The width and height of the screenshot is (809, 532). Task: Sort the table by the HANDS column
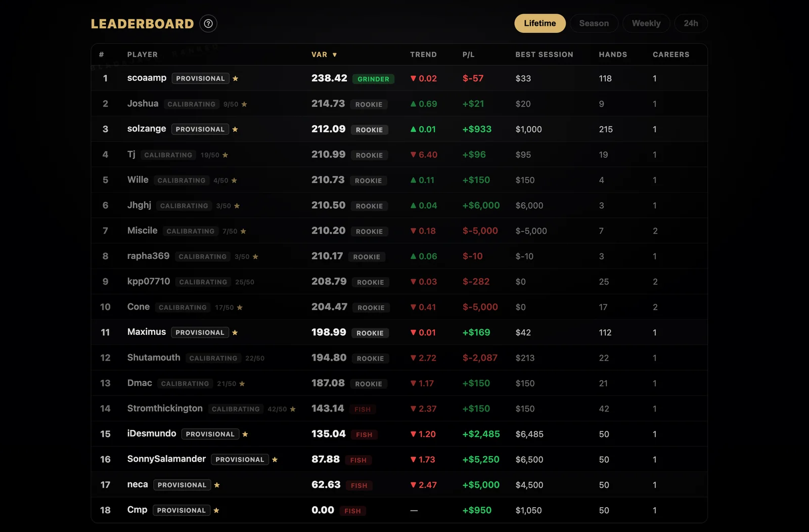(613, 54)
